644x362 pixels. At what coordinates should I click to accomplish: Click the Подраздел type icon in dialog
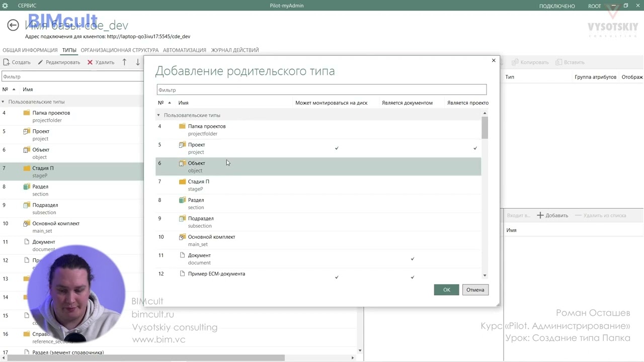point(182,219)
